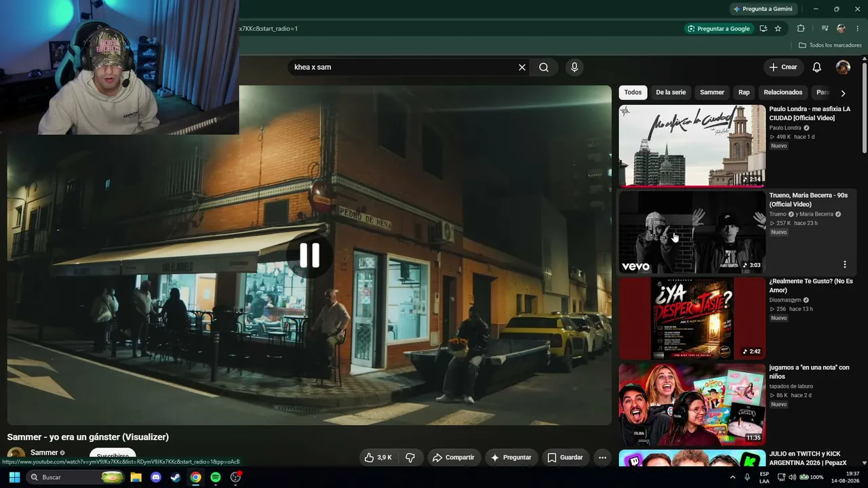Open system tray network icon
Image resolution: width=868 pixels, height=488 pixels.
782,477
